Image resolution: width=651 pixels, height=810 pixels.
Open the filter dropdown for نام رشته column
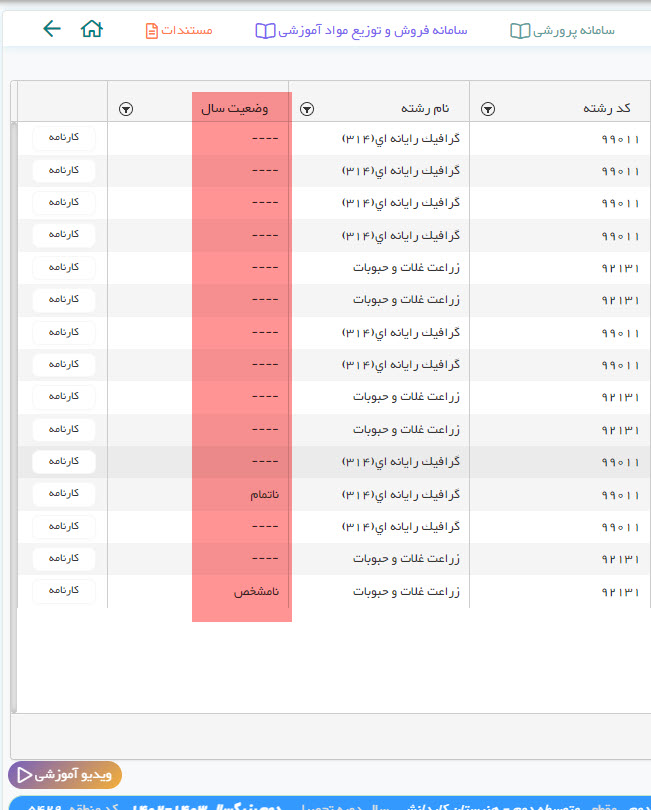pos(307,108)
